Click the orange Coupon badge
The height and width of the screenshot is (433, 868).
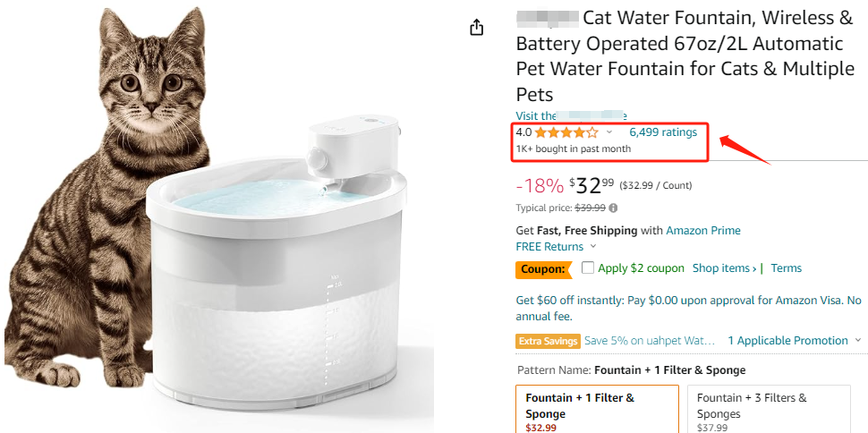click(x=543, y=269)
